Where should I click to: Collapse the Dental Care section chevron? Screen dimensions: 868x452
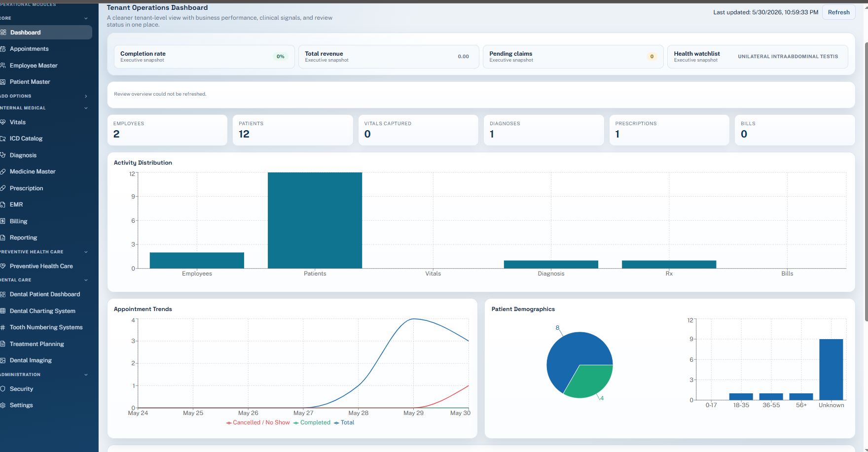[x=86, y=280]
